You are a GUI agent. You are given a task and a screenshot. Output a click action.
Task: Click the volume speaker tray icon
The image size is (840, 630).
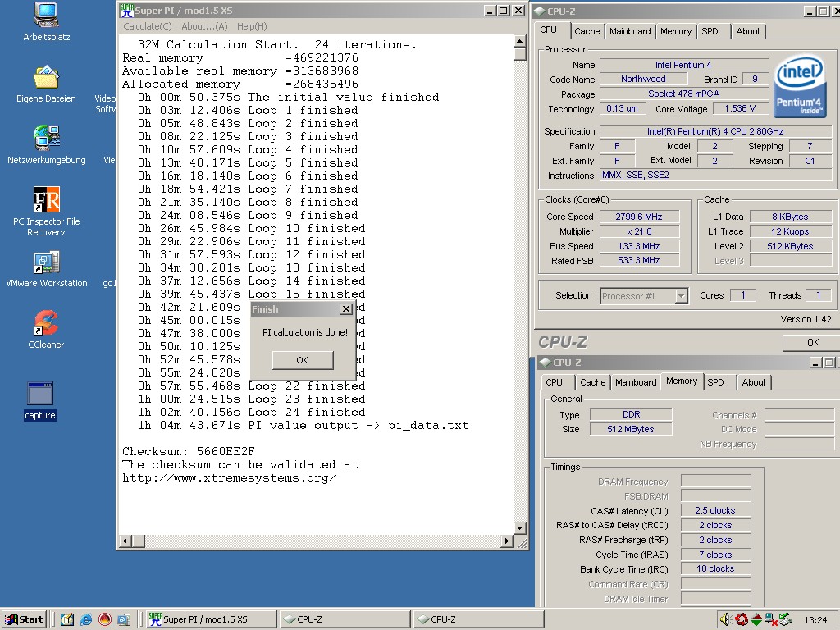725,620
